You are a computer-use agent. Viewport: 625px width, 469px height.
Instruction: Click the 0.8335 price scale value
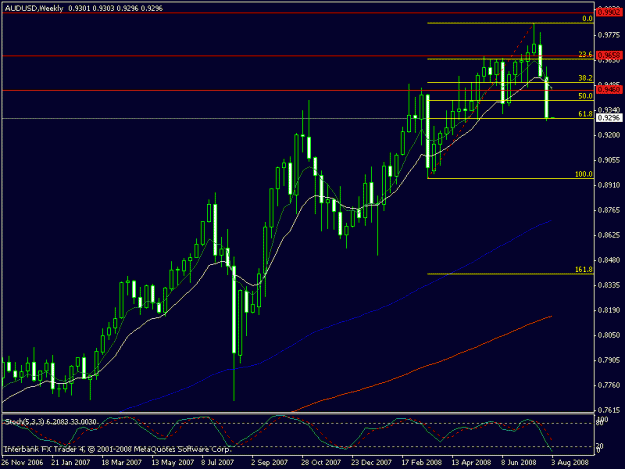click(609, 285)
